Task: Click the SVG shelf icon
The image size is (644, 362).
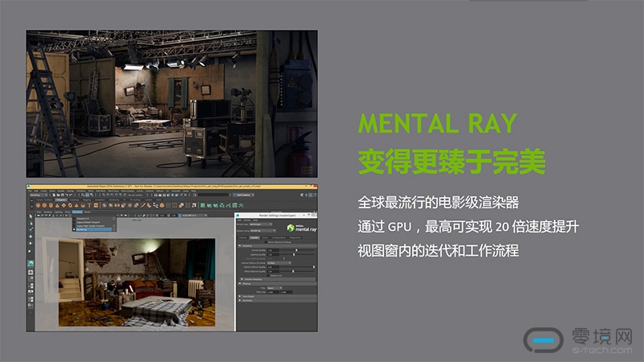Action: tap(96, 205)
